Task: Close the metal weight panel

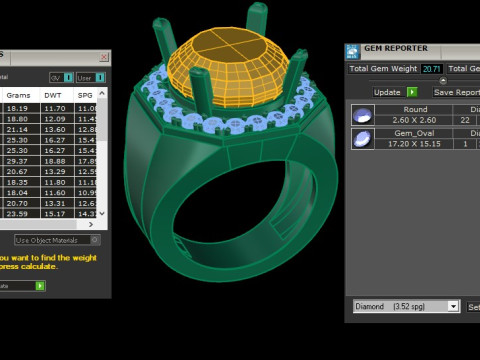Action: point(104,57)
